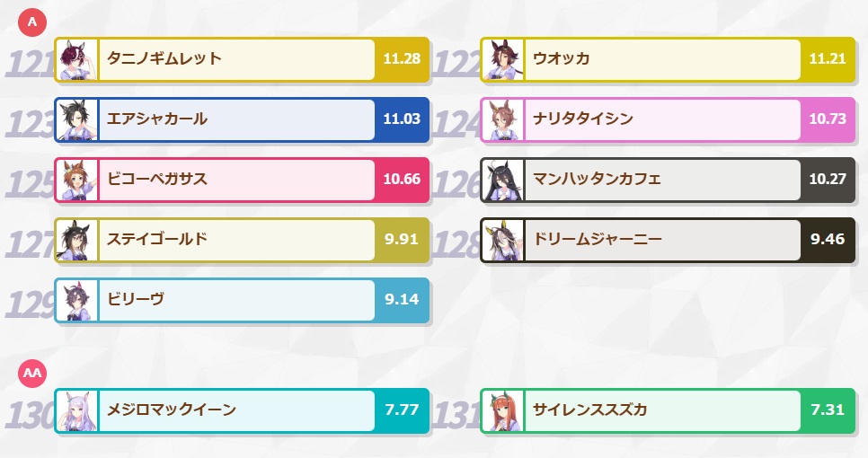This screenshot has height=458, width=868.
Task: Click the 11.03 blue score box
Action: [402, 120]
